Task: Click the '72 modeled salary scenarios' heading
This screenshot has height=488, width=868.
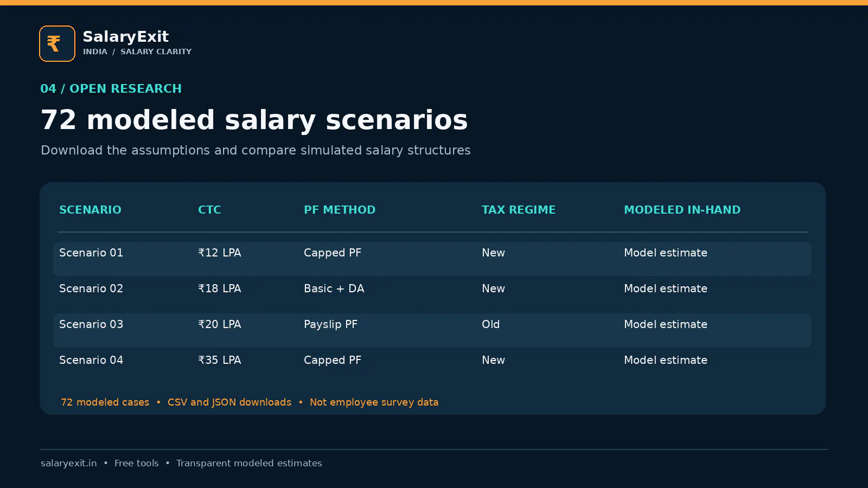Action: [x=254, y=120]
